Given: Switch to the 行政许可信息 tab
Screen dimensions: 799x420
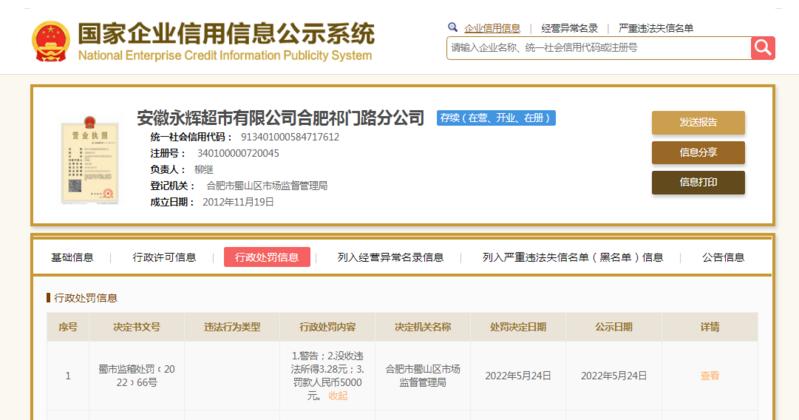Looking at the screenshot, I should (164, 257).
